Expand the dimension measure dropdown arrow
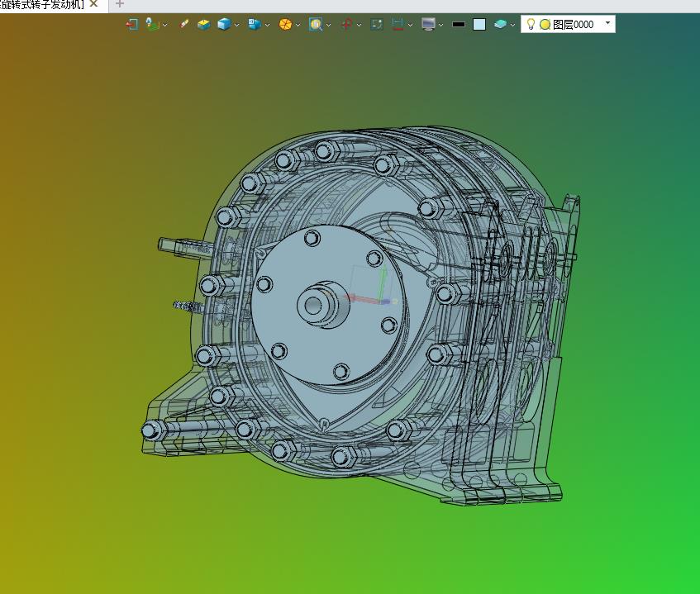The height and width of the screenshot is (594, 700). 410,25
